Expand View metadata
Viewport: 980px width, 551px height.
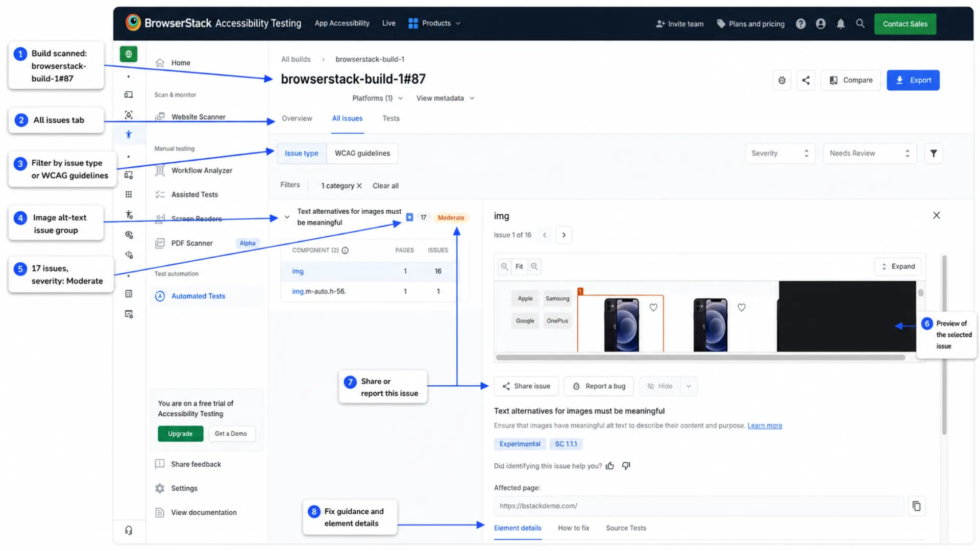point(445,98)
